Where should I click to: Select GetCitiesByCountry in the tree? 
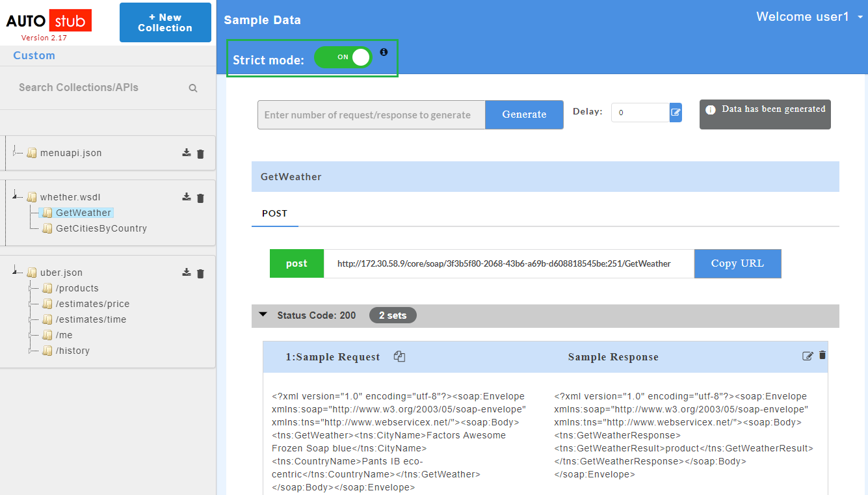pyautogui.click(x=101, y=228)
